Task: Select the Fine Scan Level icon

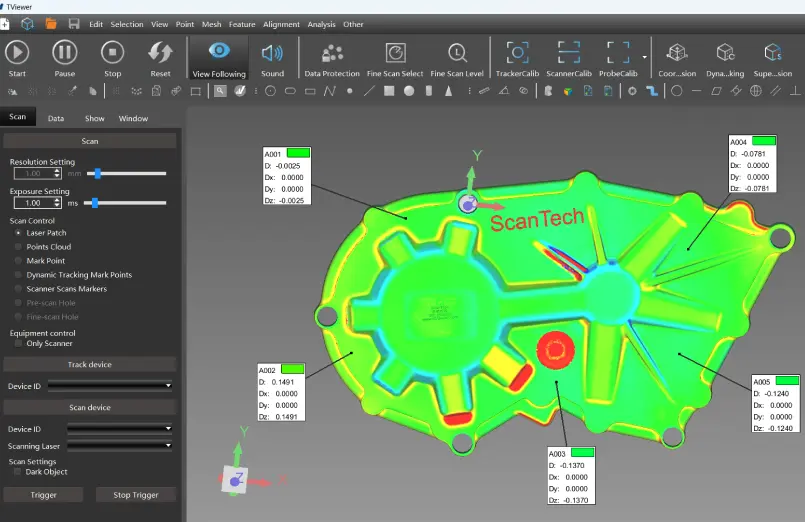Action: tap(458, 53)
